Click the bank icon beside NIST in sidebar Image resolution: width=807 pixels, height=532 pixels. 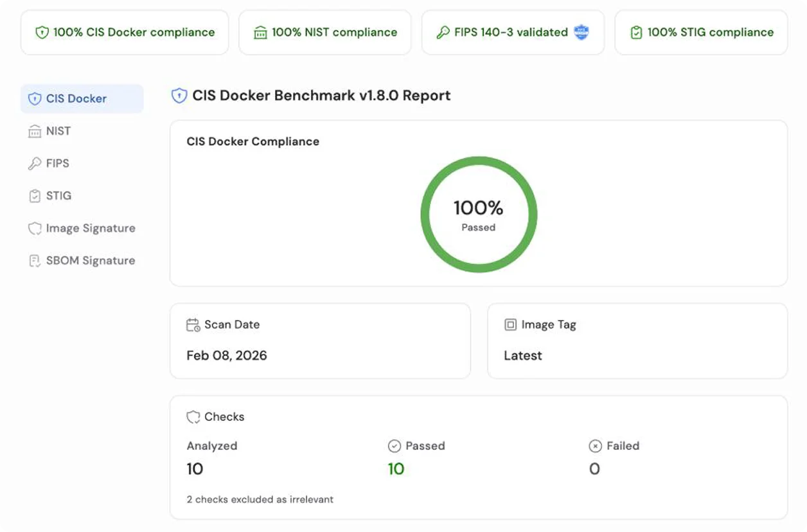(35, 131)
